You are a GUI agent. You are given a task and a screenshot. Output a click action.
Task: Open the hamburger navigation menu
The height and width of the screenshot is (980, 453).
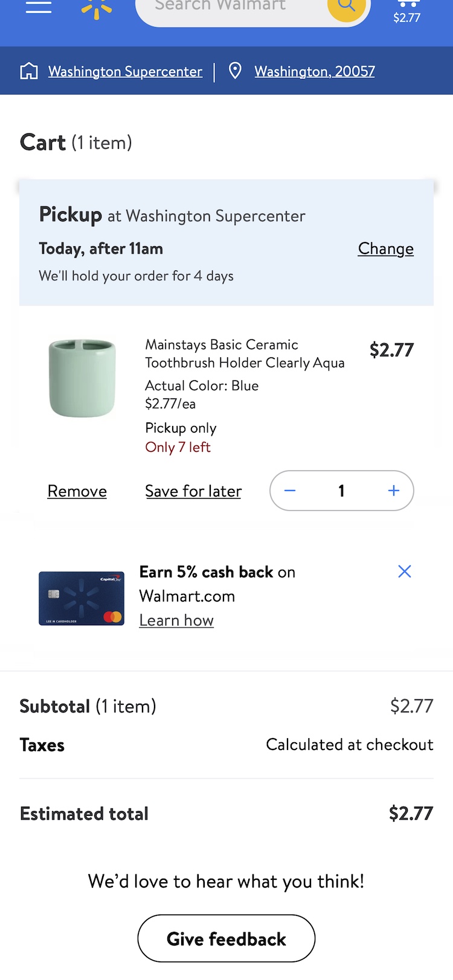[38, 7]
